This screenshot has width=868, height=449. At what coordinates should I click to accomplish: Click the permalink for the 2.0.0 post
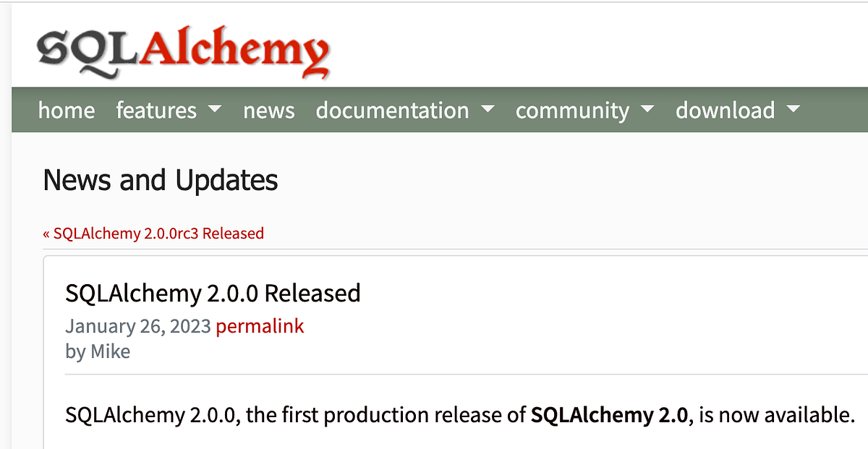point(260,326)
